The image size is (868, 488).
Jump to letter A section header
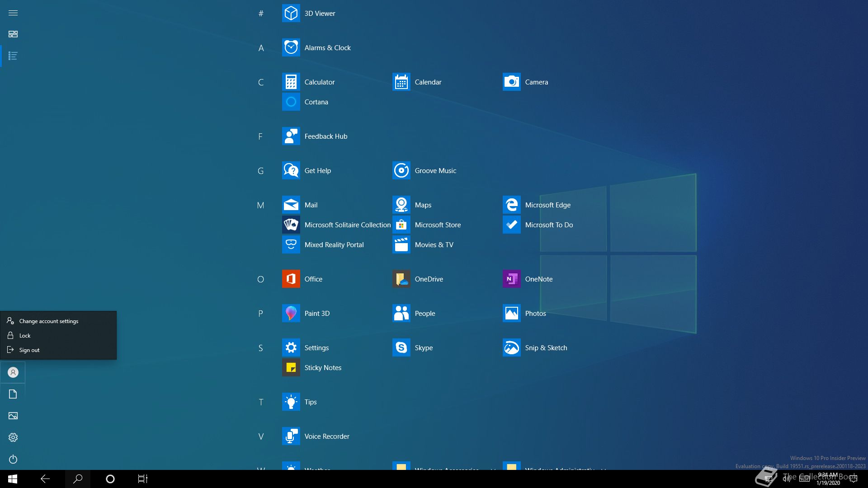[x=261, y=48]
